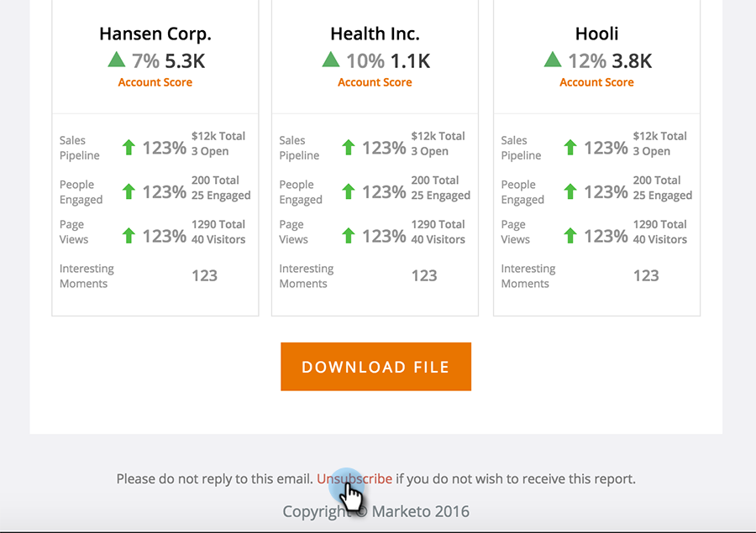Select the Hooli company heading
Screen dimensions: 756x533
click(597, 34)
